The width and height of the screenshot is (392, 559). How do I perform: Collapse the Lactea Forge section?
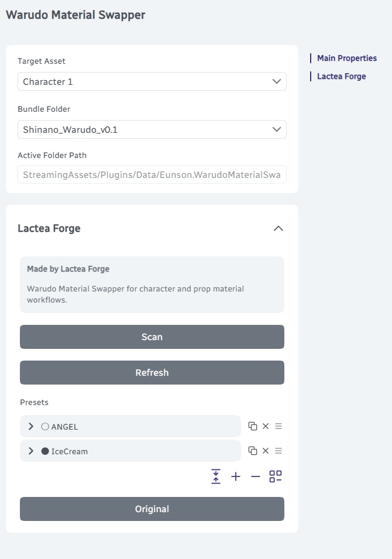point(278,228)
